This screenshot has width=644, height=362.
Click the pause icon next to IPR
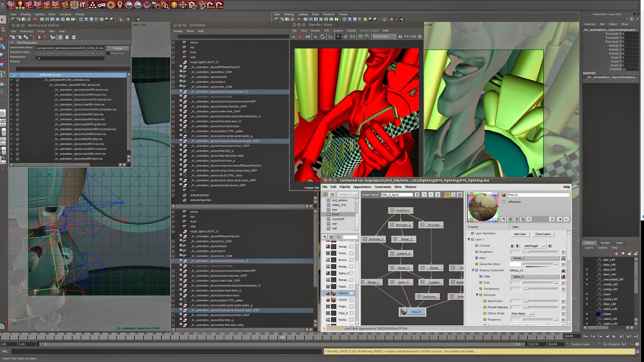click(x=400, y=37)
